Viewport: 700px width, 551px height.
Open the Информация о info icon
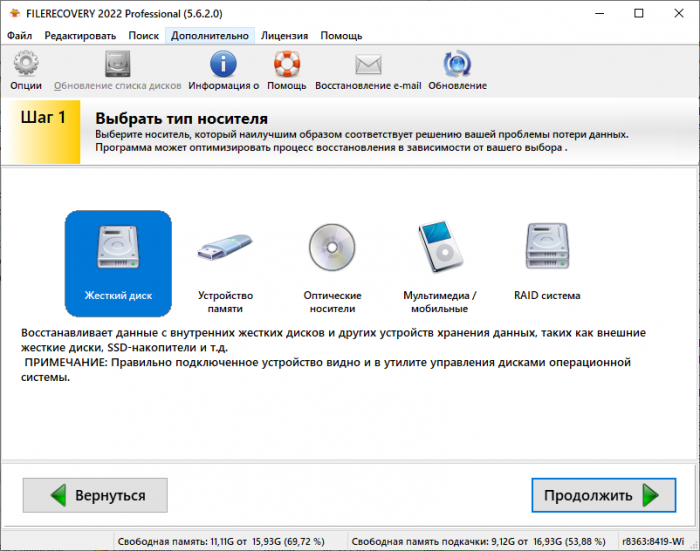pos(223,64)
